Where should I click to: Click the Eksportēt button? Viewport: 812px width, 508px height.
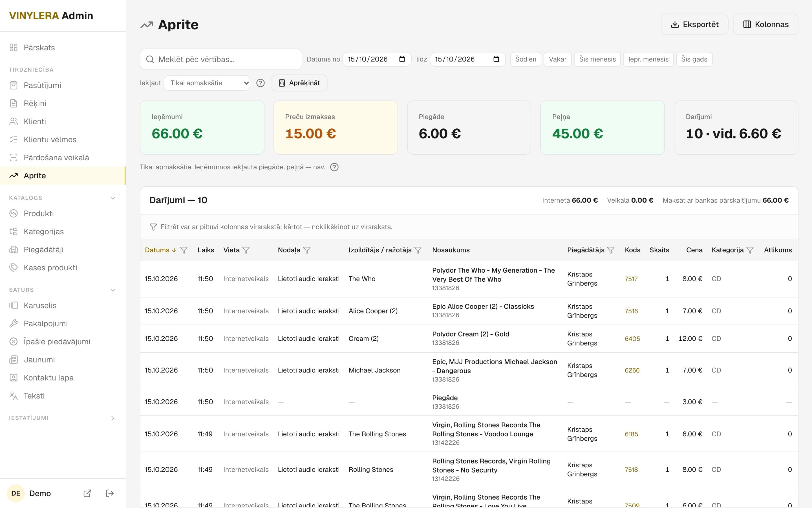click(694, 24)
